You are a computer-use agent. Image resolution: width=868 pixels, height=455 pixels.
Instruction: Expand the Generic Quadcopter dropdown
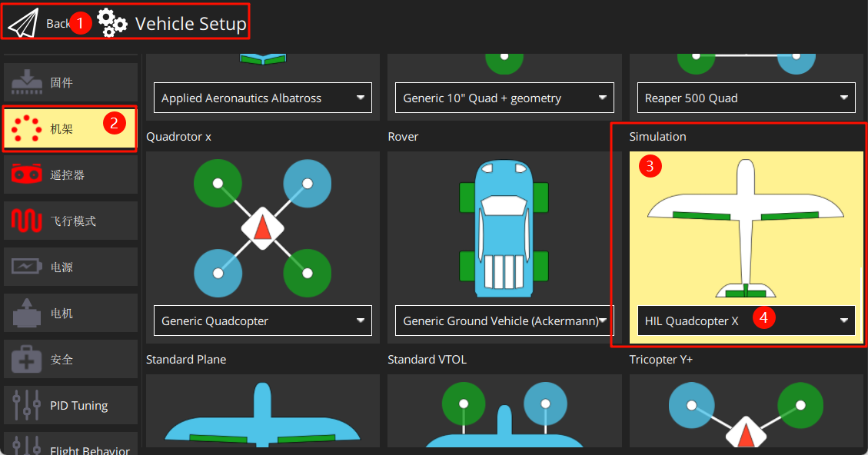point(262,320)
